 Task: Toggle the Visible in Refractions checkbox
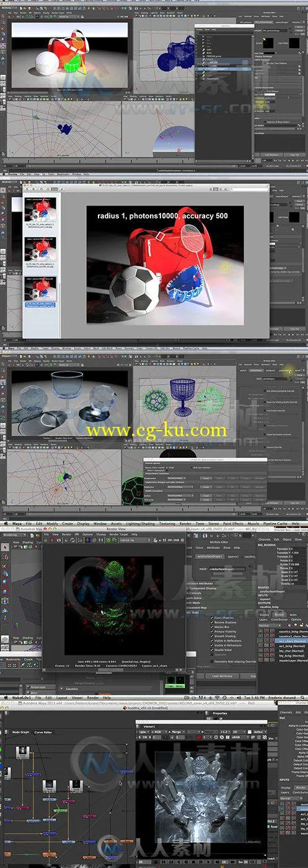(212, 646)
